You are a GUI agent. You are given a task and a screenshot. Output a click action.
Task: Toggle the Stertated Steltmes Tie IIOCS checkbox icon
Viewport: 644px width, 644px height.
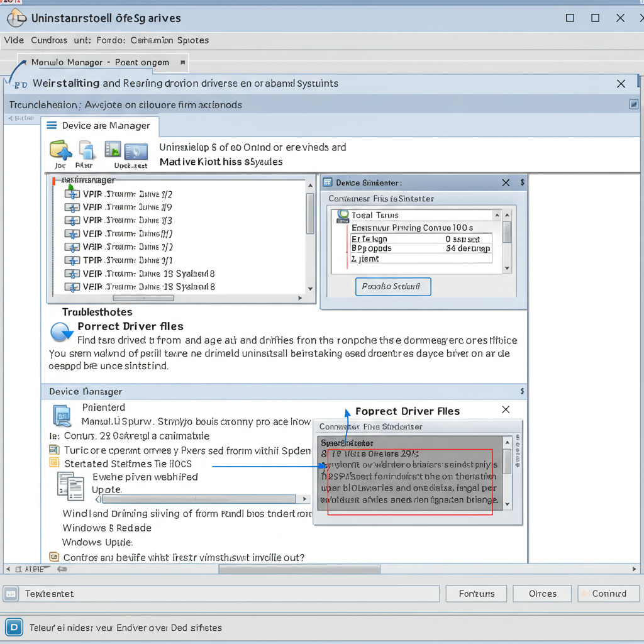[x=54, y=463]
